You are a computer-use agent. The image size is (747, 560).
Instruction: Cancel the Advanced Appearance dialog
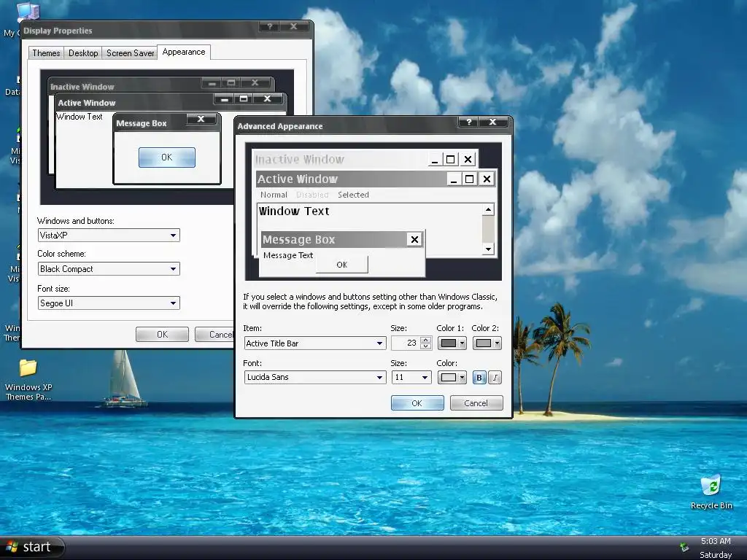pos(476,402)
